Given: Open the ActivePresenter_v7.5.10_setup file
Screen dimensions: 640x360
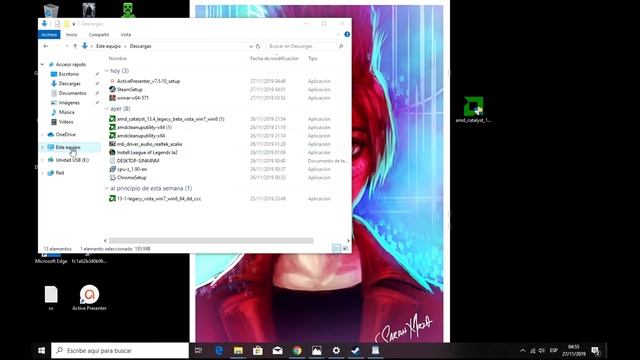Looking at the screenshot, I should [148, 81].
